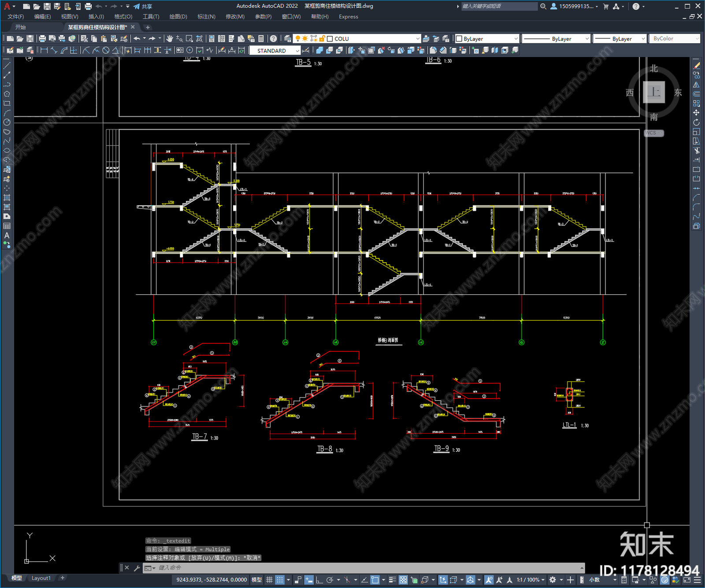The width and height of the screenshot is (705, 588).
Task: Open the 视图(V) menu
Action: pos(70,17)
